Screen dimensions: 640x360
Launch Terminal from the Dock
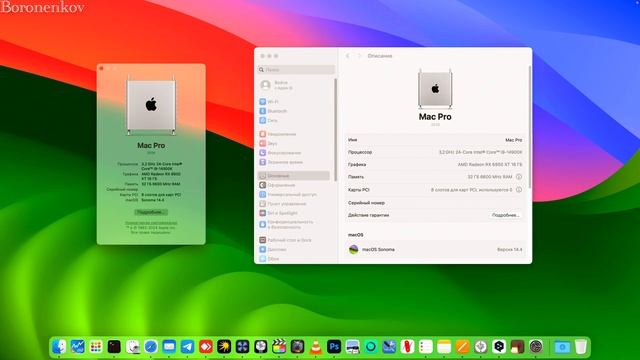(x=114, y=347)
